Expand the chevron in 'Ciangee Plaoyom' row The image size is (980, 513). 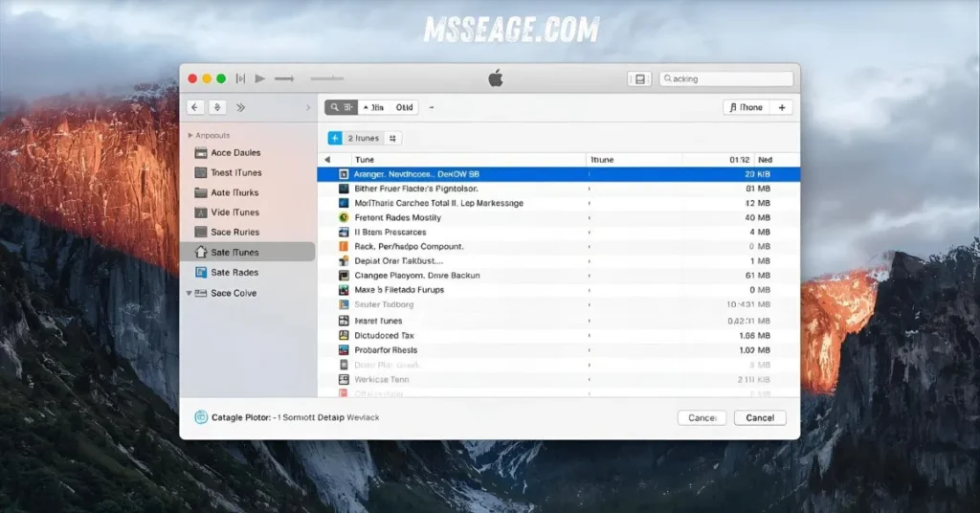(x=590, y=276)
